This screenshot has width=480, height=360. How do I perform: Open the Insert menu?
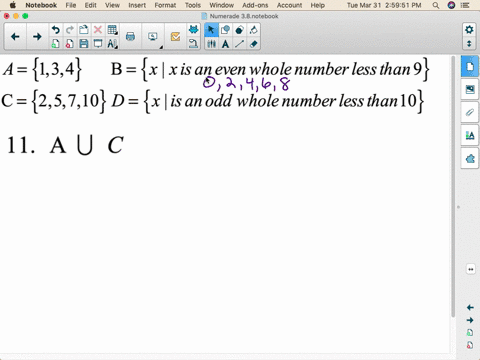pyautogui.click(x=137, y=5)
